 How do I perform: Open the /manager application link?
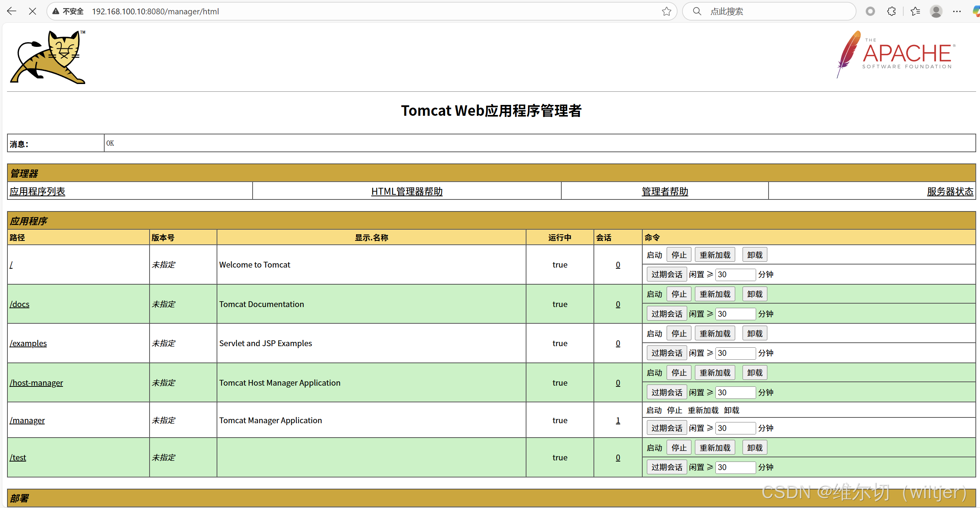[x=28, y=420]
